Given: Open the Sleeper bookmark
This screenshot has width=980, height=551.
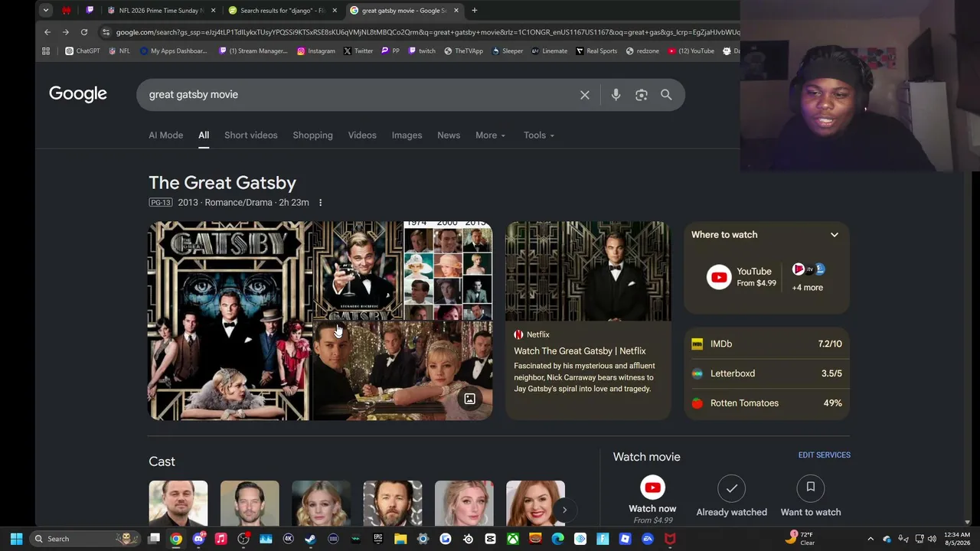Looking at the screenshot, I should [x=508, y=51].
